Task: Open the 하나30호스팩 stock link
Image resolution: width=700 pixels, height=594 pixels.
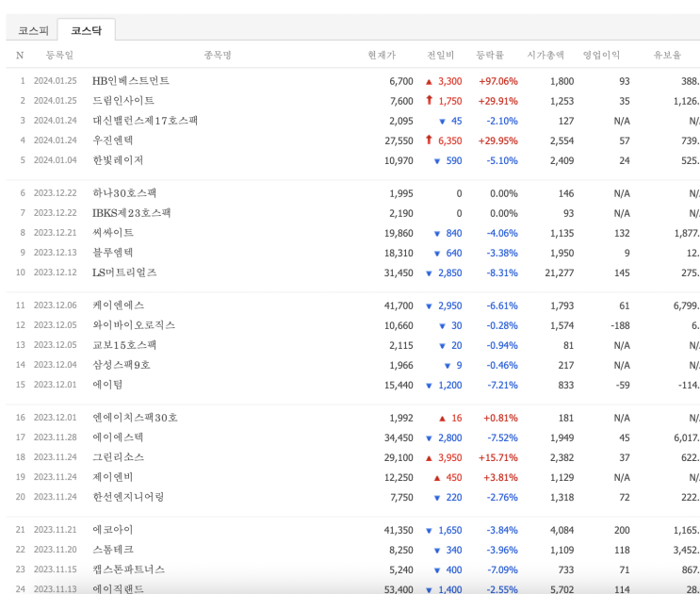Action: point(124,193)
